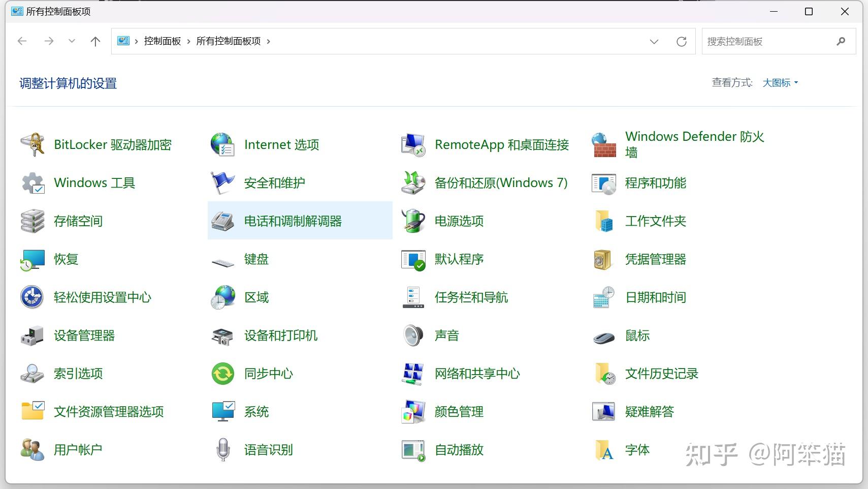868x489 pixels.
Task: Expand the chevron after 控制面板 breadcrumb
Action: click(x=189, y=42)
